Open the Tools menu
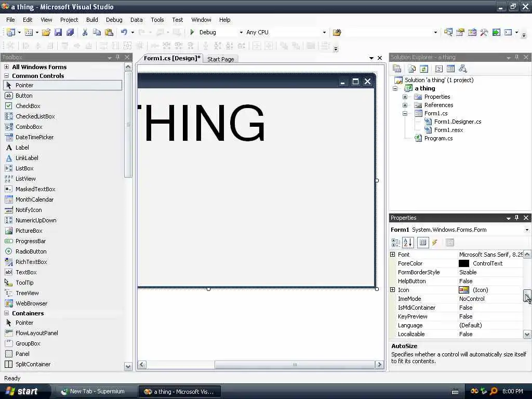Screen dimensions: 532x399 [x=157, y=20]
